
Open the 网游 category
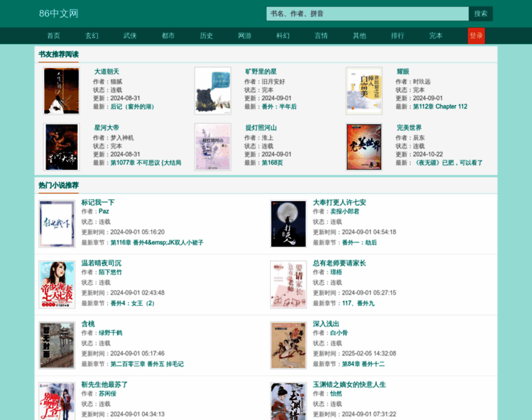[x=244, y=36]
